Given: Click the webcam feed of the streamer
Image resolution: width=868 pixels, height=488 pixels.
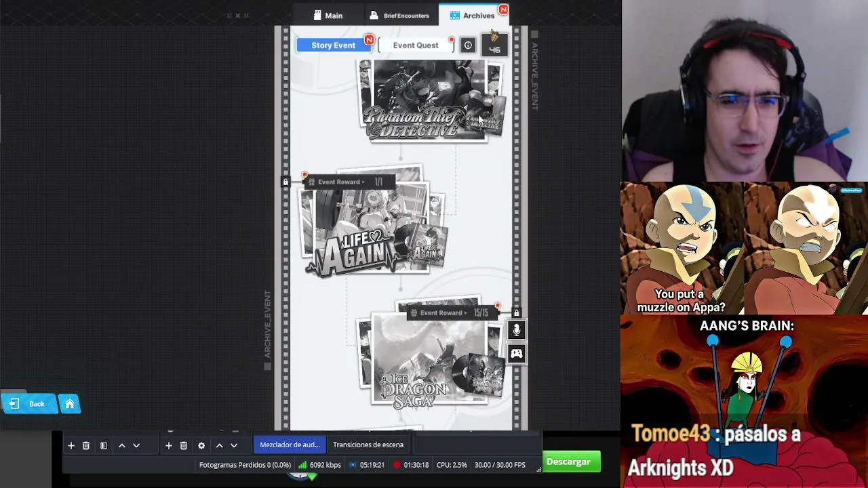Looking at the screenshot, I should [745, 91].
